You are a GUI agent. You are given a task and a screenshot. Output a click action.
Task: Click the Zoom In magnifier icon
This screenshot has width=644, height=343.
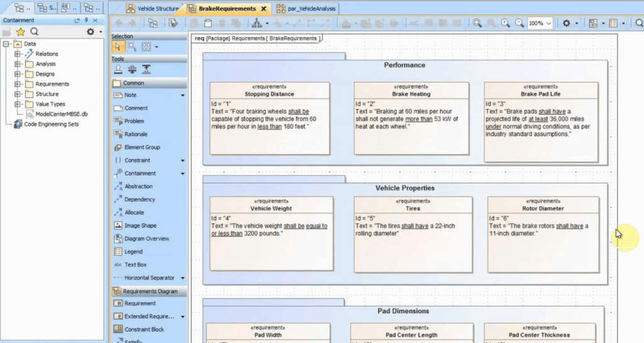(506, 23)
